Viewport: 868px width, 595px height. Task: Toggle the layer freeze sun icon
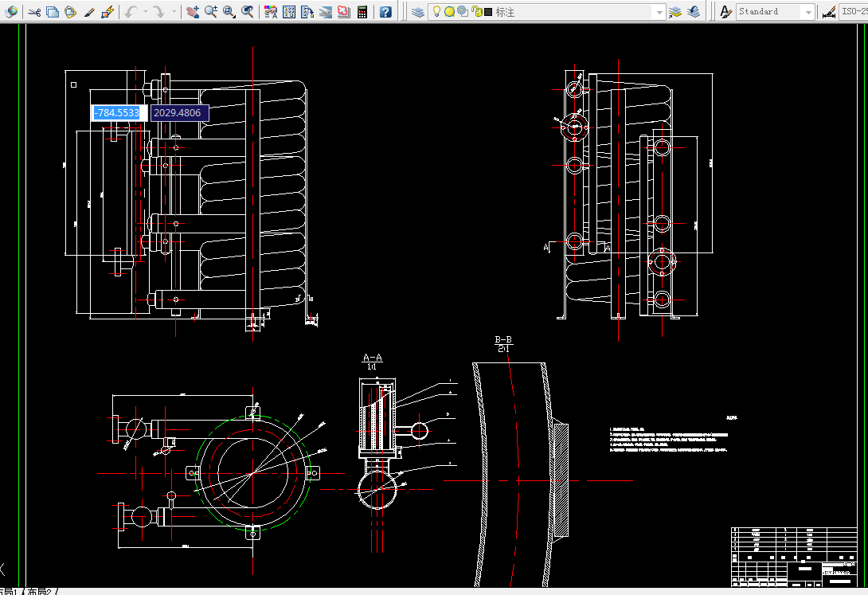(x=449, y=12)
